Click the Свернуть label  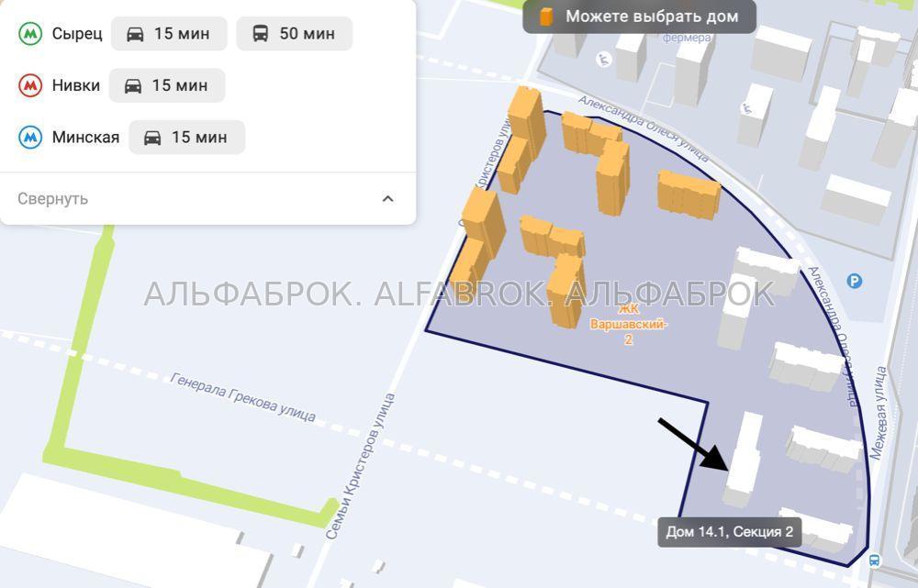pos(52,199)
